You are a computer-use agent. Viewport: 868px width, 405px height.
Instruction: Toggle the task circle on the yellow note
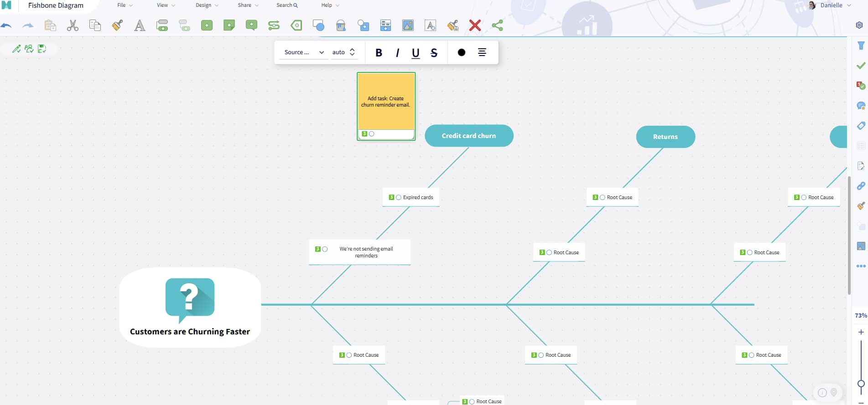372,134
